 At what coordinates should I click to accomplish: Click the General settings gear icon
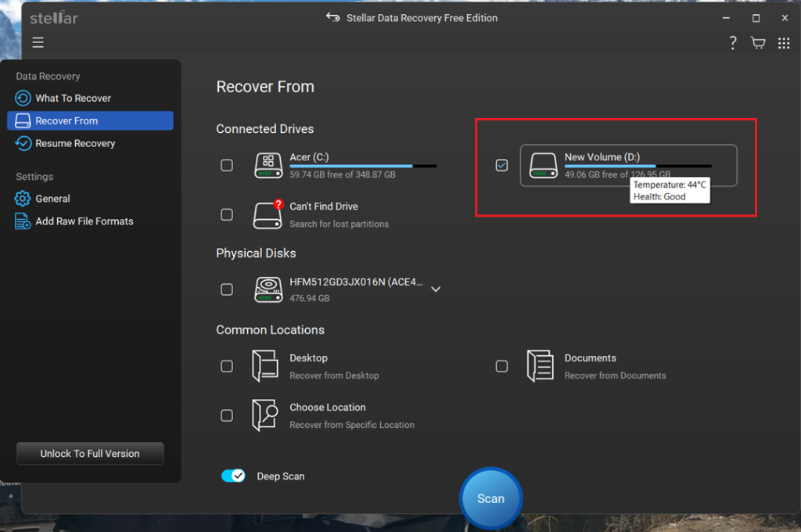coord(23,198)
